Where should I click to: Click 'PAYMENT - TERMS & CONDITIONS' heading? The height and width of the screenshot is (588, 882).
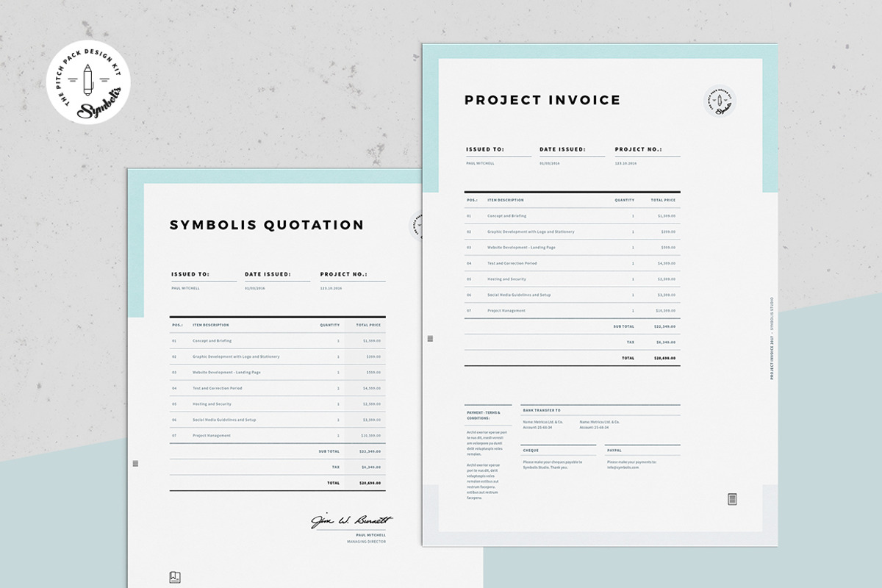tap(482, 415)
